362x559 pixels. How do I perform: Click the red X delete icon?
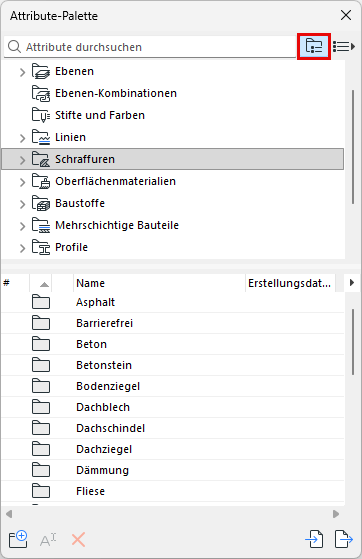coord(78,540)
